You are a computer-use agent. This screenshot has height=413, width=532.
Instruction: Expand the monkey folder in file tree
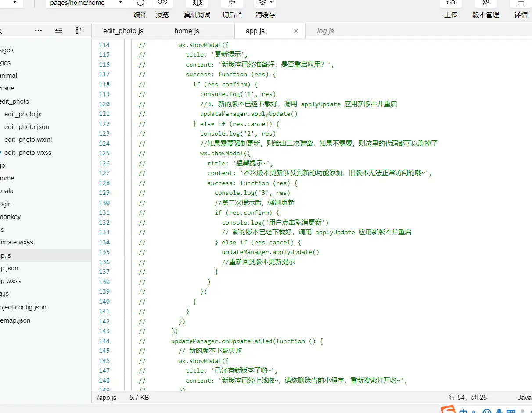[x=46, y=217]
